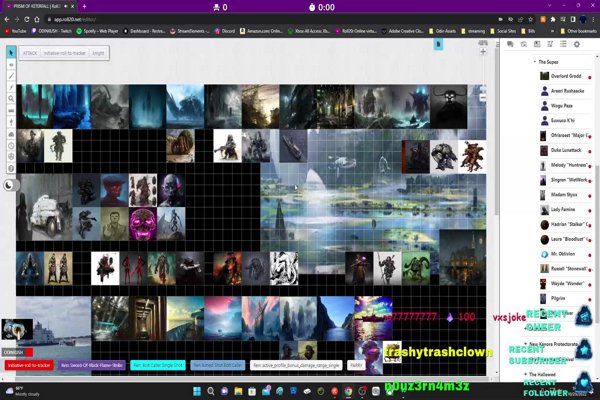Click the knight macro in top bar
The width and height of the screenshot is (600, 400).
(x=98, y=53)
